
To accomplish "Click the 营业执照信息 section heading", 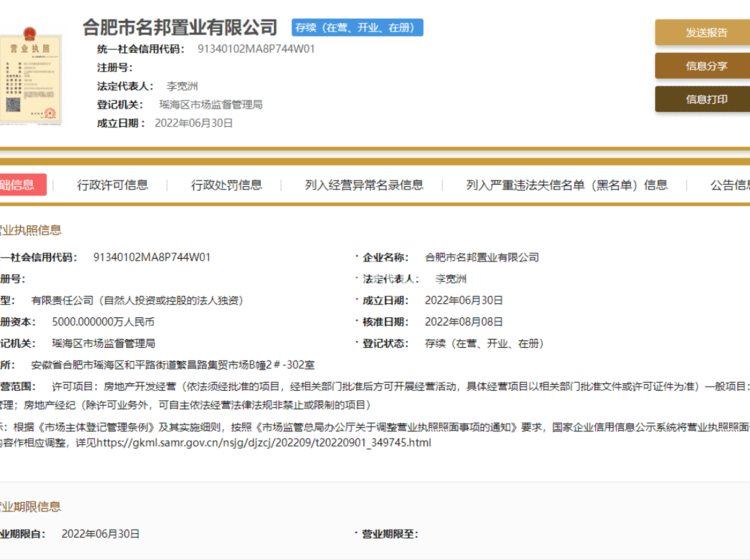I will click(30, 230).
